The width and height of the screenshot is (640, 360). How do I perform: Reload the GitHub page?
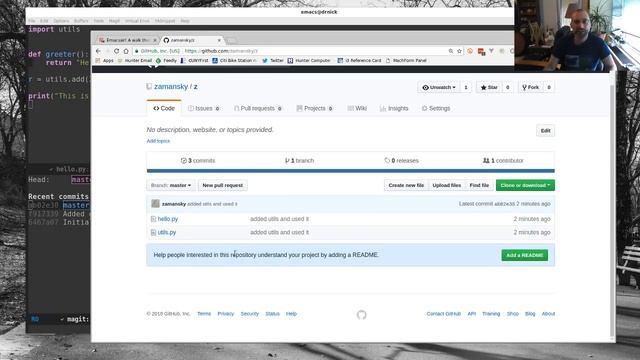pyautogui.click(x=117, y=51)
